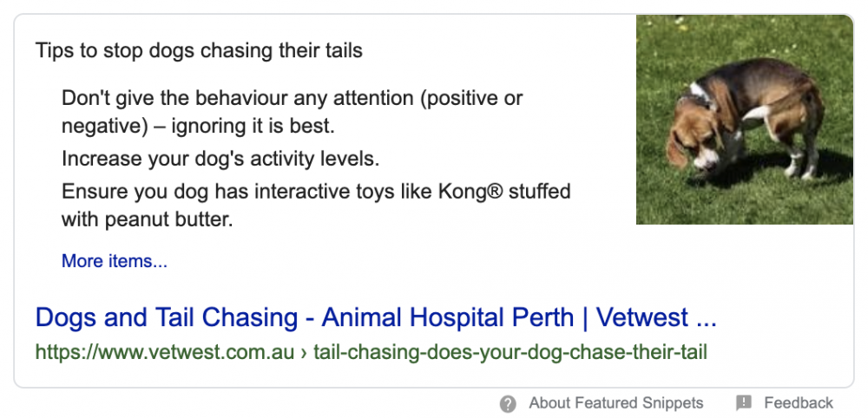This screenshot has height=418, width=868.
Task: Click the heading Tips to stop dogs chasing
Action: pos(199,50)
